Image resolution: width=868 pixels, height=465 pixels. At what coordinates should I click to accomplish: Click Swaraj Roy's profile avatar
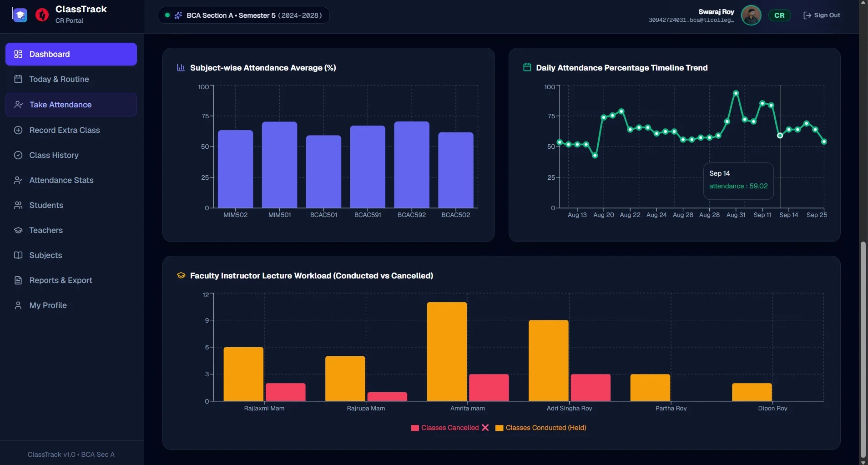coord(751,15)
